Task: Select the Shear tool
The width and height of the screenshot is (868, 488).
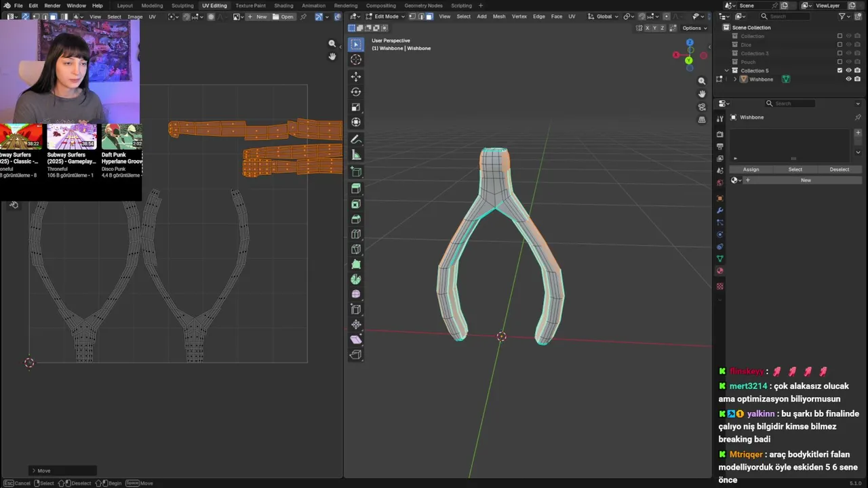Action: (356, 339)
